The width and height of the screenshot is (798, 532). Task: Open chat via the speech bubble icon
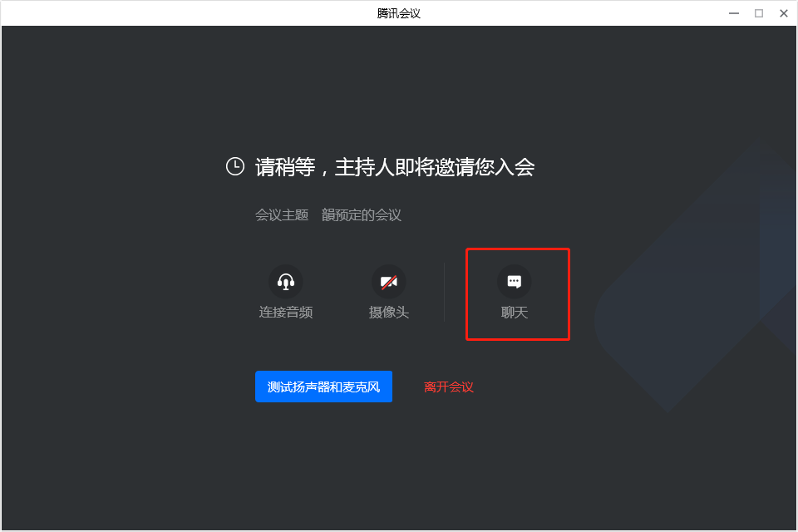[x=515, y=282]
